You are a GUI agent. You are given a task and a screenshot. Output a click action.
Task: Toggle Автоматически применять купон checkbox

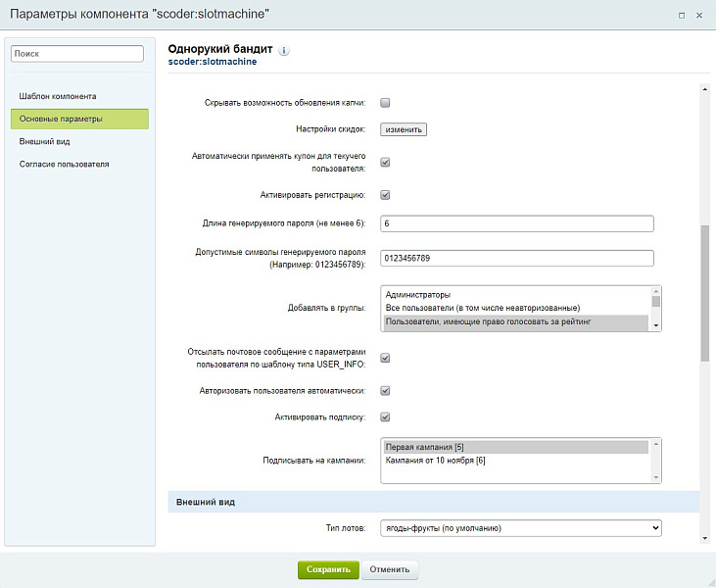(x=385, y=162)
